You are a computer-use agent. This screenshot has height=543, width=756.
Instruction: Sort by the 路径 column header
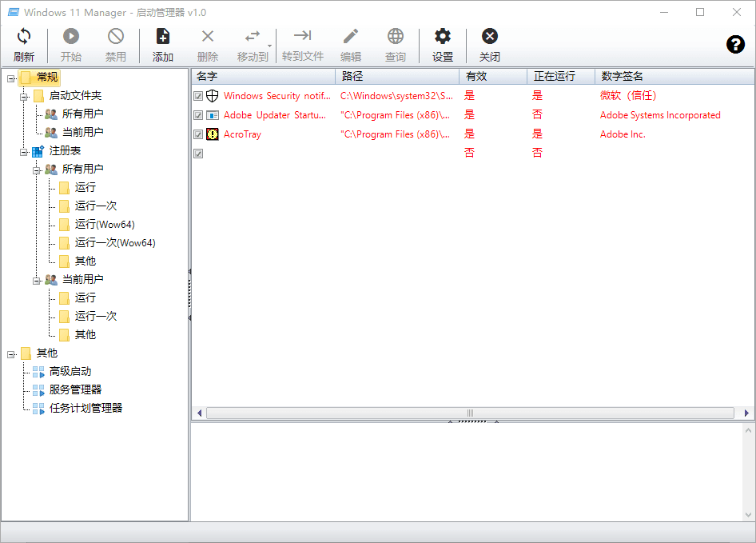point(397,76)
